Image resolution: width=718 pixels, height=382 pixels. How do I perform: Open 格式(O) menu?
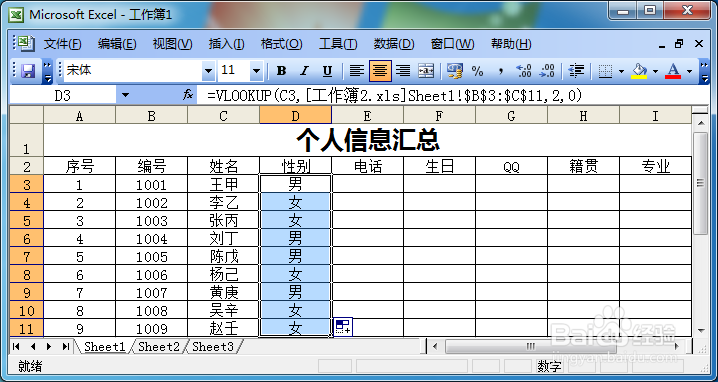coord(282,44)
